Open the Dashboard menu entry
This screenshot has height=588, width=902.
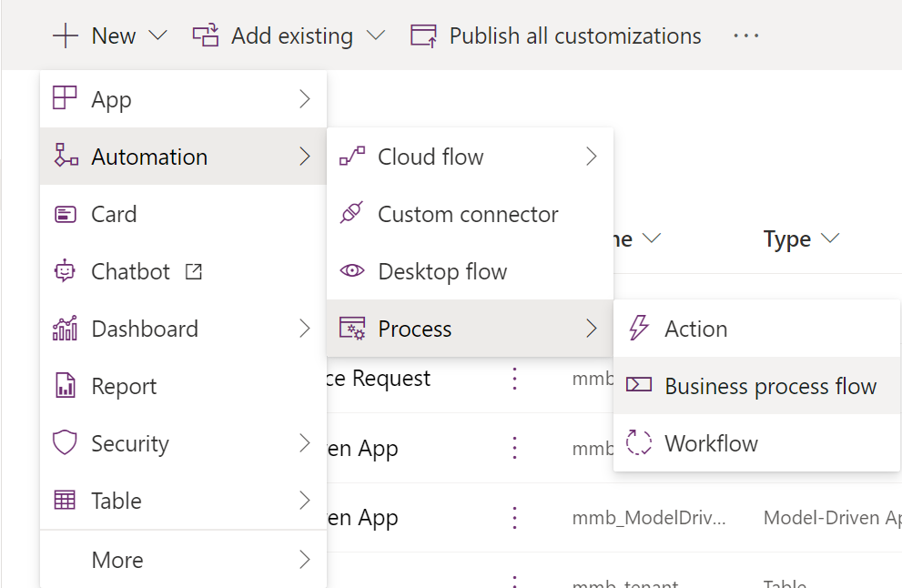pos(184,328)
